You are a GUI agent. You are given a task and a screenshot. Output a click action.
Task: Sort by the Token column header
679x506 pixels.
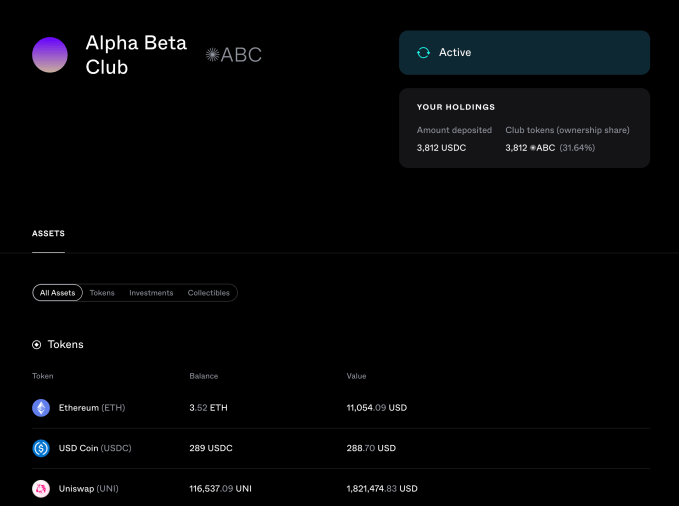43,376
